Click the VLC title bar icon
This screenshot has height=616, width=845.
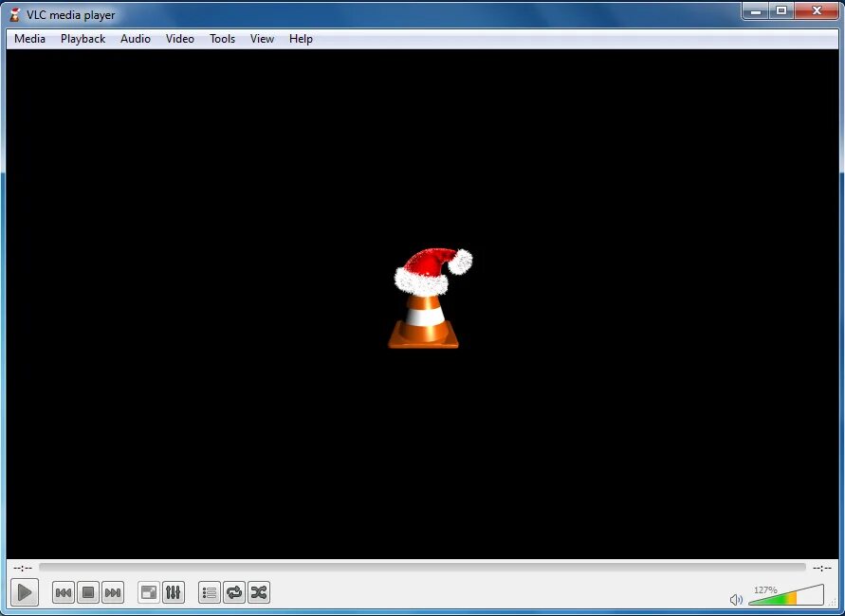(x=15, y=14)
